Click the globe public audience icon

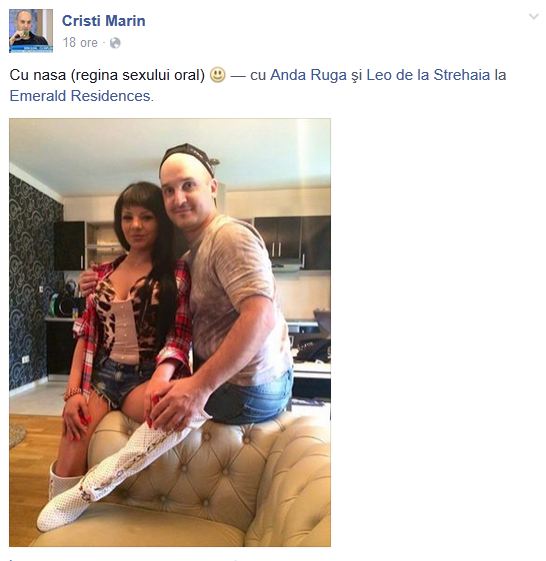click(x=115, y=43)
